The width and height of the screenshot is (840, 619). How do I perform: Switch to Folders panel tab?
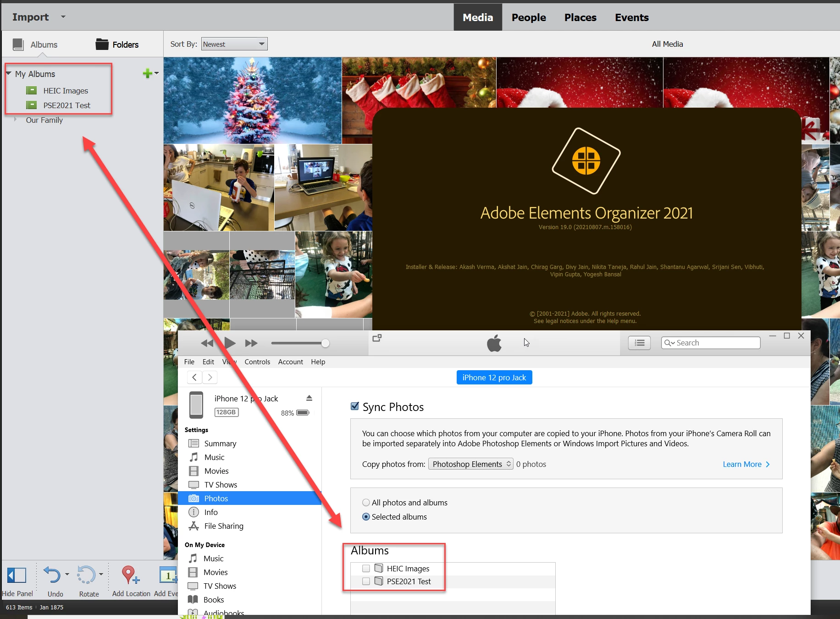pyautogui.click(x=117, y=44)
